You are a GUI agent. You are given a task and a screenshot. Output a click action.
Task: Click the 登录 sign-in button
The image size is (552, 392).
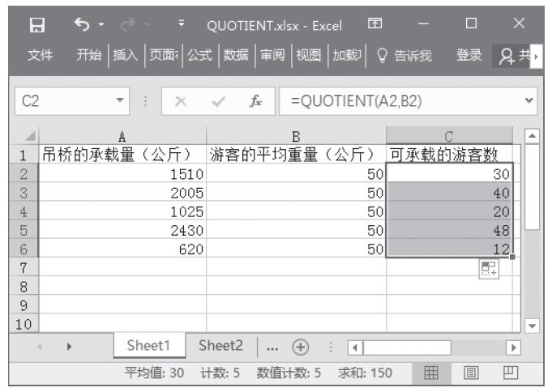pyautogui.click(x=468, y=56)
